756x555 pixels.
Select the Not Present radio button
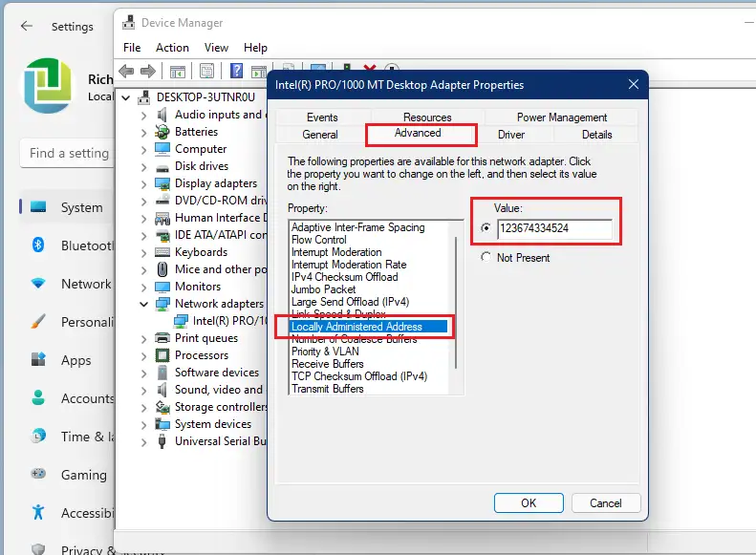pos(486,257)
